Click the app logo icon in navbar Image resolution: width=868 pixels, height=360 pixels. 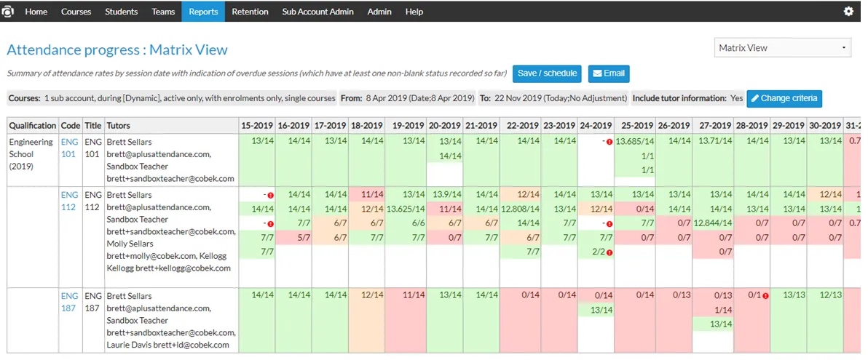pyautogui.click(x=8, y=11)
